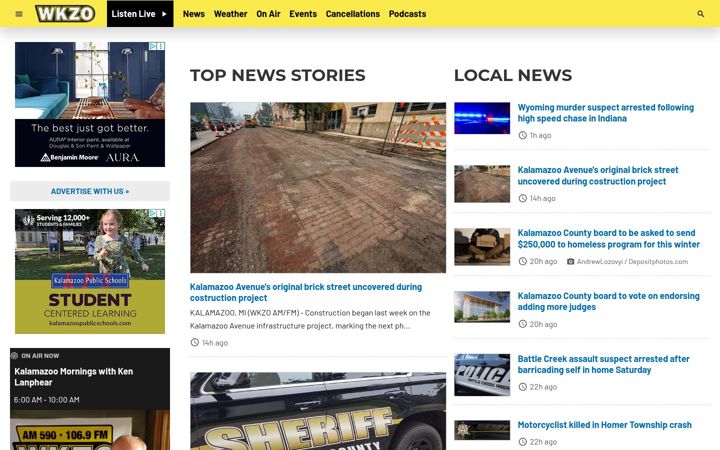Start the Listen Live stream
The height and width of the screenshot is (450, 720).
click(x=140, y=14)
